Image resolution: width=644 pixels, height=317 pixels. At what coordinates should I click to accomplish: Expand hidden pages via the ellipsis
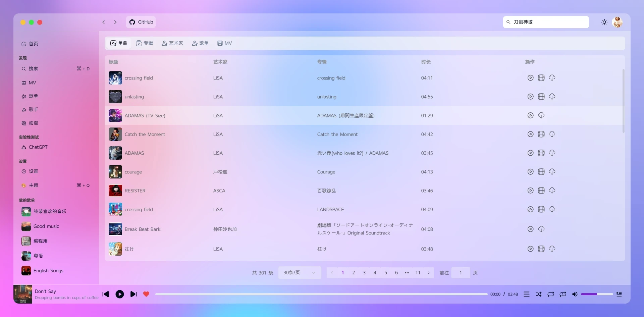point(407,273)
